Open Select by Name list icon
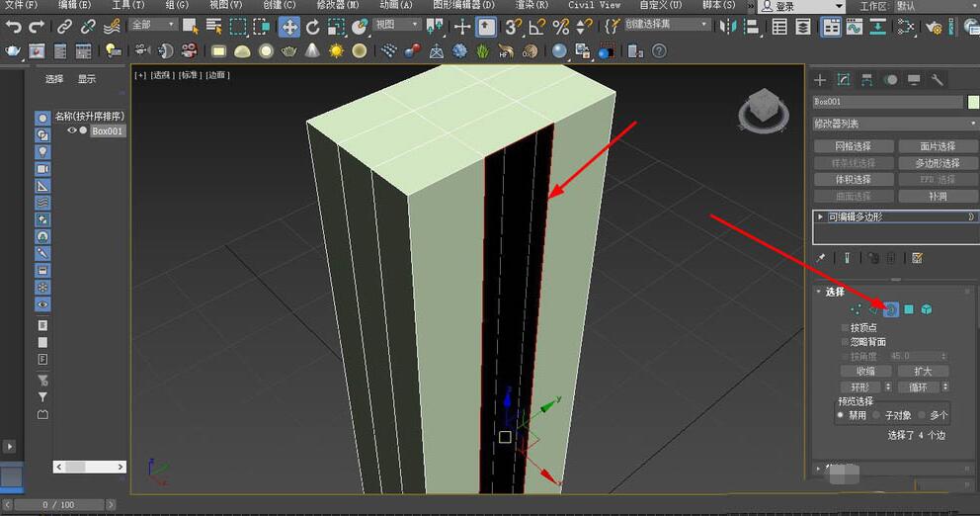980x516 pixels. coord(214,27)
